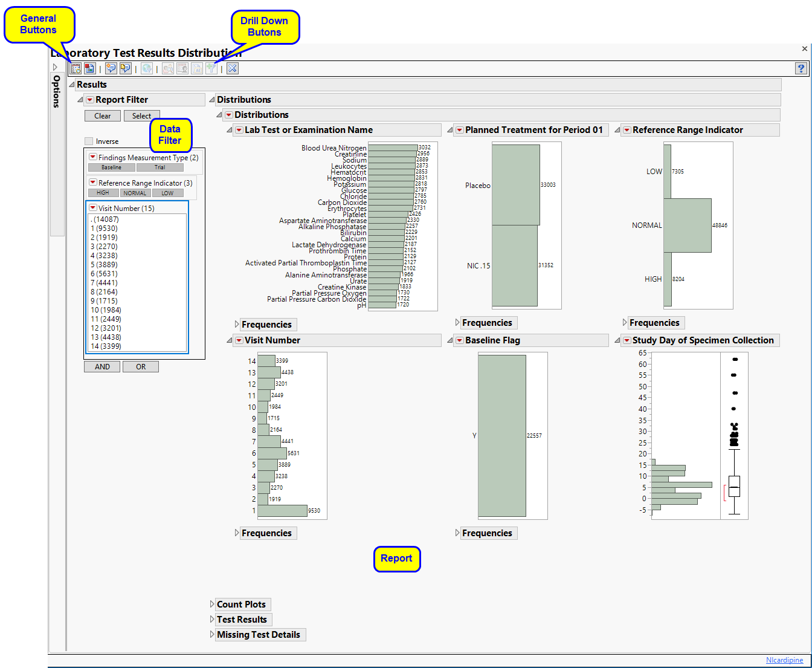
Task: Click the Clear button in Report Filter
Action: [102, 116]
